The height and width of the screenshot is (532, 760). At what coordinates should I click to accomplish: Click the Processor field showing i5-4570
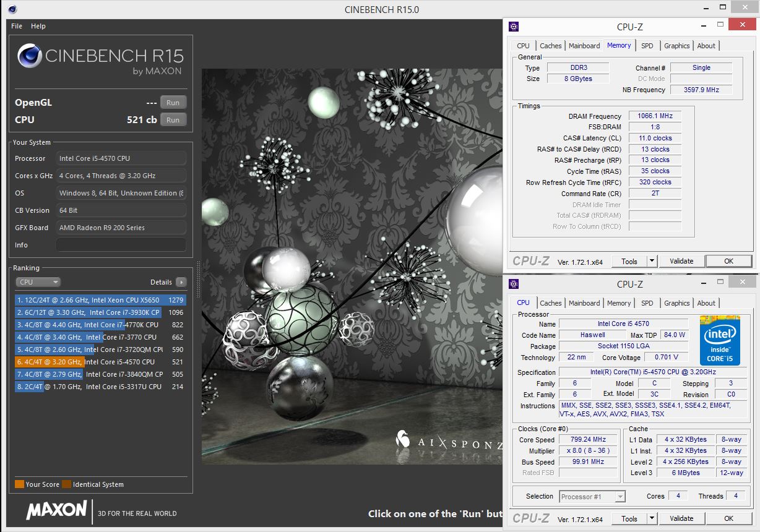click(121, 158)
